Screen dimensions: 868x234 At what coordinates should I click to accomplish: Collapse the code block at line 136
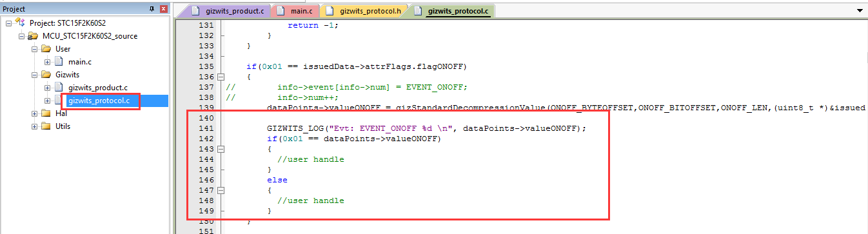(221, 77)
